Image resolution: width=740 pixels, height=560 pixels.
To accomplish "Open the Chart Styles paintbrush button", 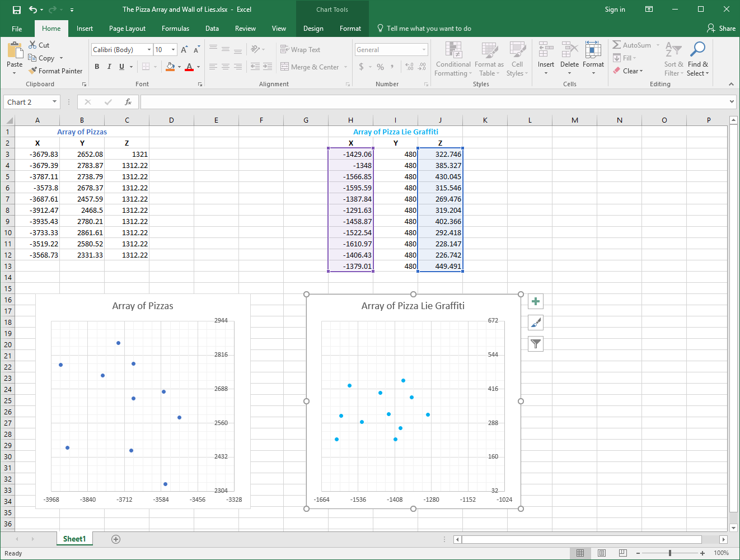I will (536, 323).
